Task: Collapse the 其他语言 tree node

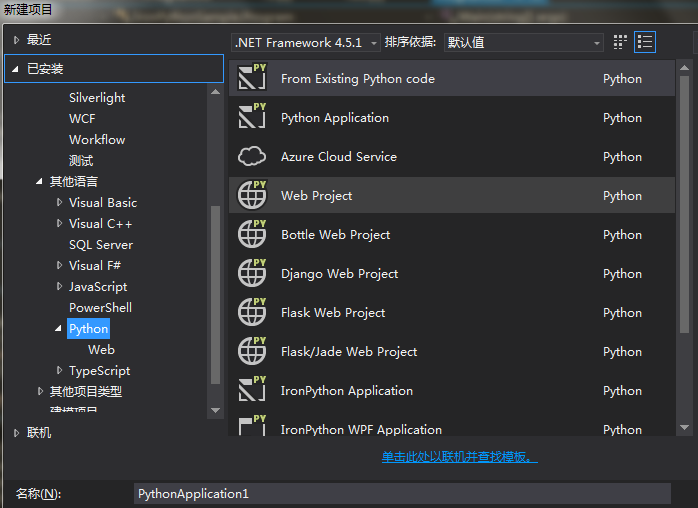Action: (x=39, y=181)
